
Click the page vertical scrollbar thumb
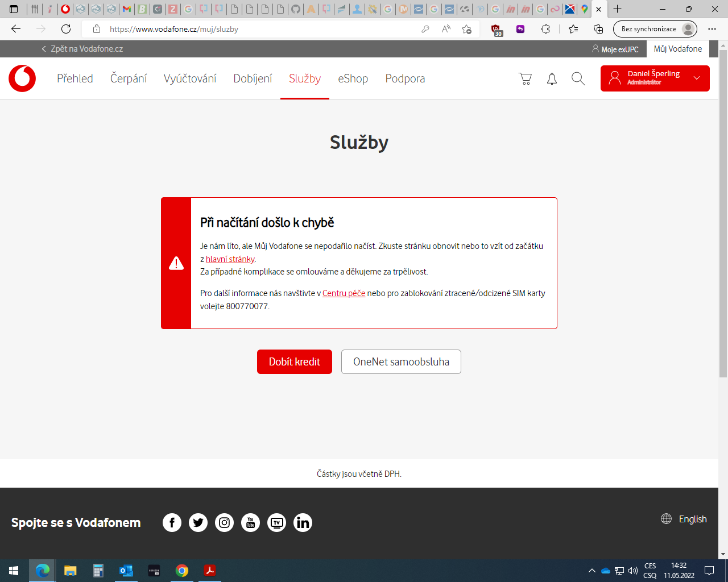coord(723,214)
